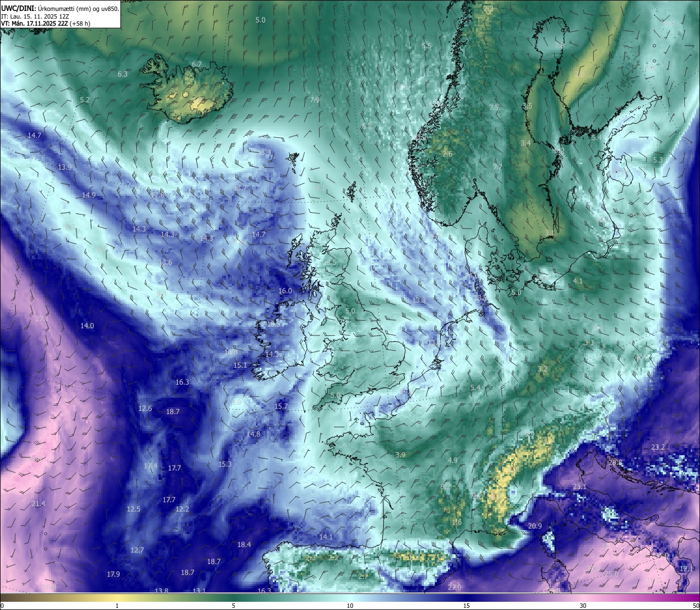Viewport: 700px width, 610px height.
Task: Click the tick label 10 on the color scale
Action: [x=350, y=606]
